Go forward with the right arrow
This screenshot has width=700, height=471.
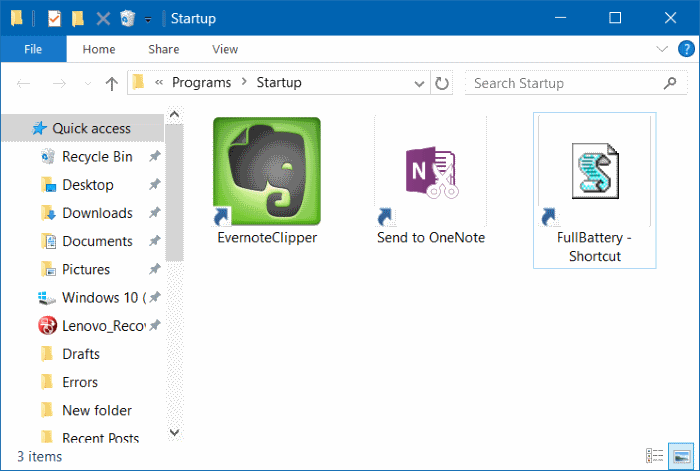(59, 83)
